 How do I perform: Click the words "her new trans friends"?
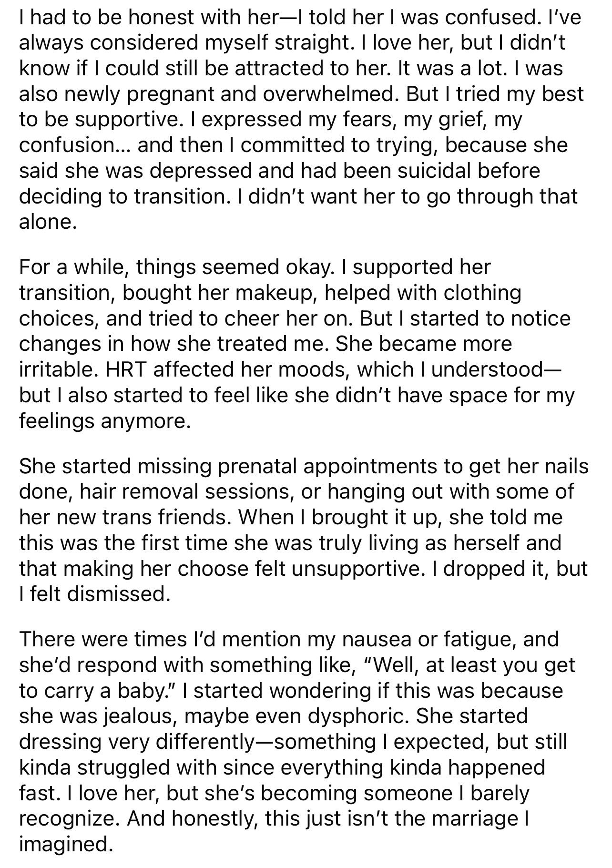[123, 517]
